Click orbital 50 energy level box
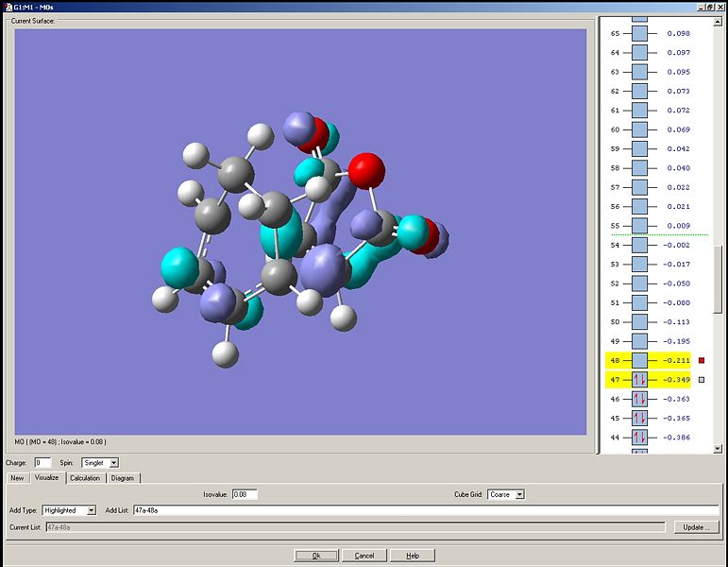728x567 pixels. (x=639, y=321)
